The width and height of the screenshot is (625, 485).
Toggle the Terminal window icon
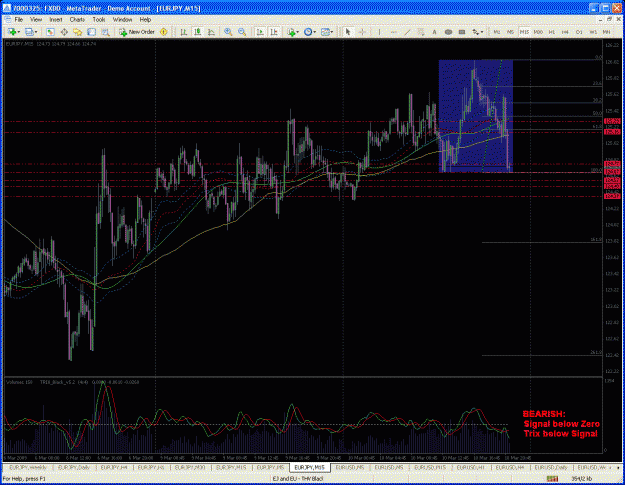pyautogui.click(x=91, y=32)
